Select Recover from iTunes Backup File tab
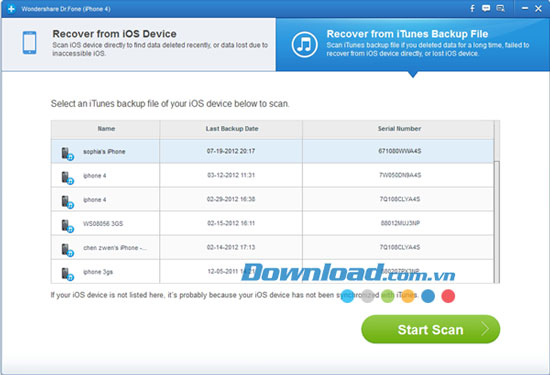 (412, 44)
